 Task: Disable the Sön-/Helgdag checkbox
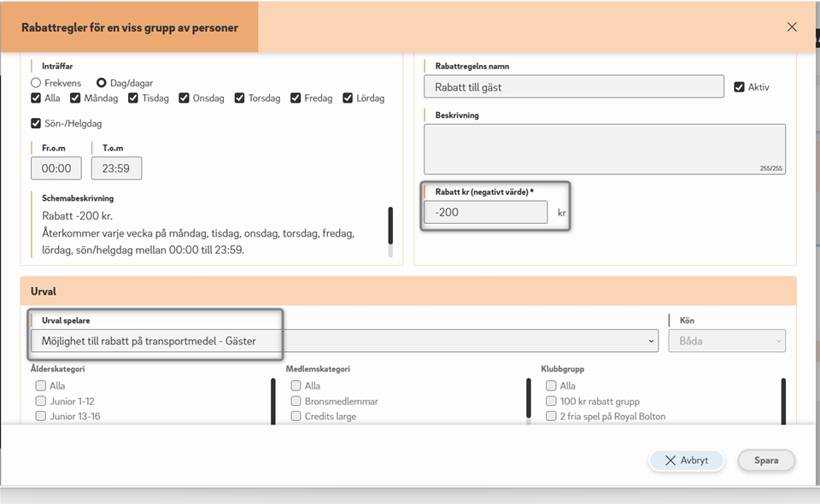click(36, 123)
